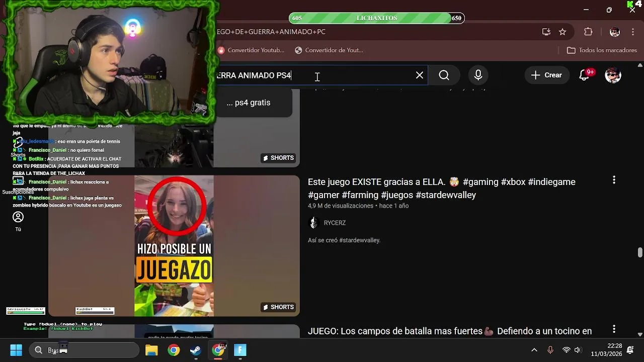Open first Chrome icon in taskbar

[x=174, y=350]
